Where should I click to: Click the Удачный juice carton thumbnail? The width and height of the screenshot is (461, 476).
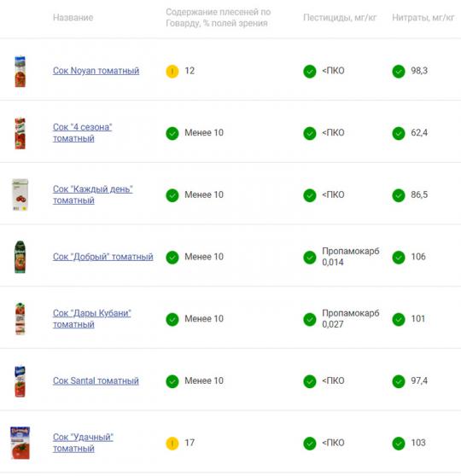tap(20, 443)
